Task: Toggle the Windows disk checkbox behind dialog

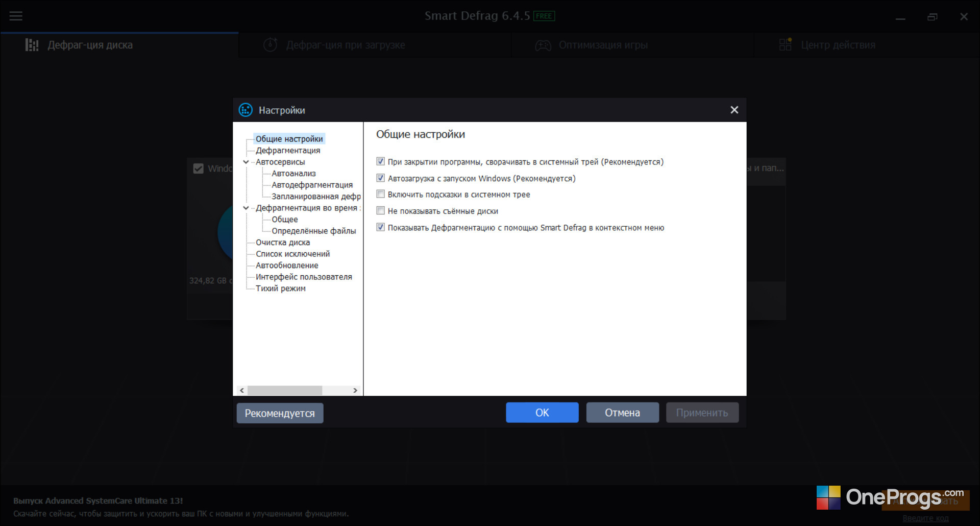Action: point(198,169)
